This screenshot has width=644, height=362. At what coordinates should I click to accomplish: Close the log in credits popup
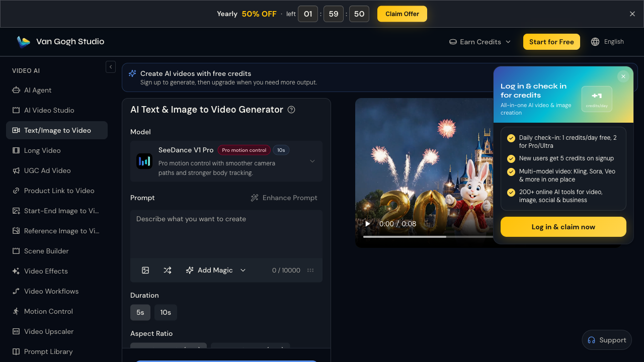pyautogui.click(x=623, y=76)
